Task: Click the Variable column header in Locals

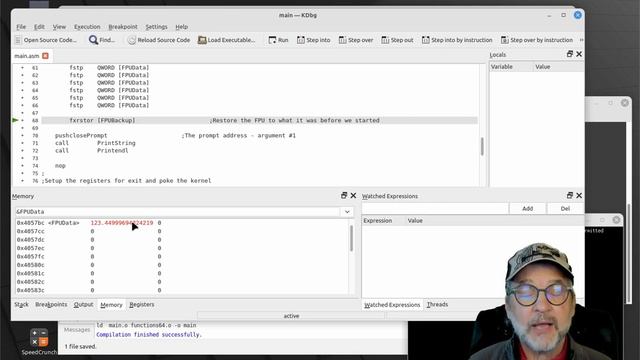Action: pos(511,67)
